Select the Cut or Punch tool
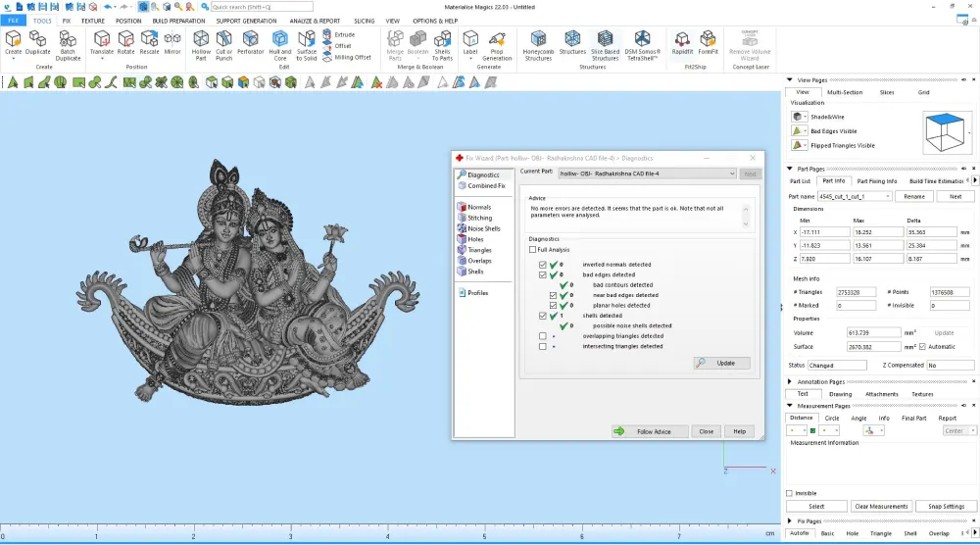980x545 pixels. tap(223, 46)
